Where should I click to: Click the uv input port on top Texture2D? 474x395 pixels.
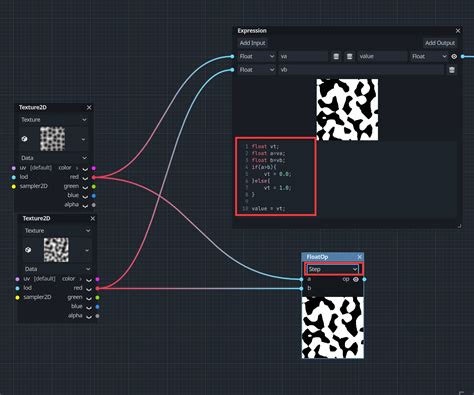14,168
